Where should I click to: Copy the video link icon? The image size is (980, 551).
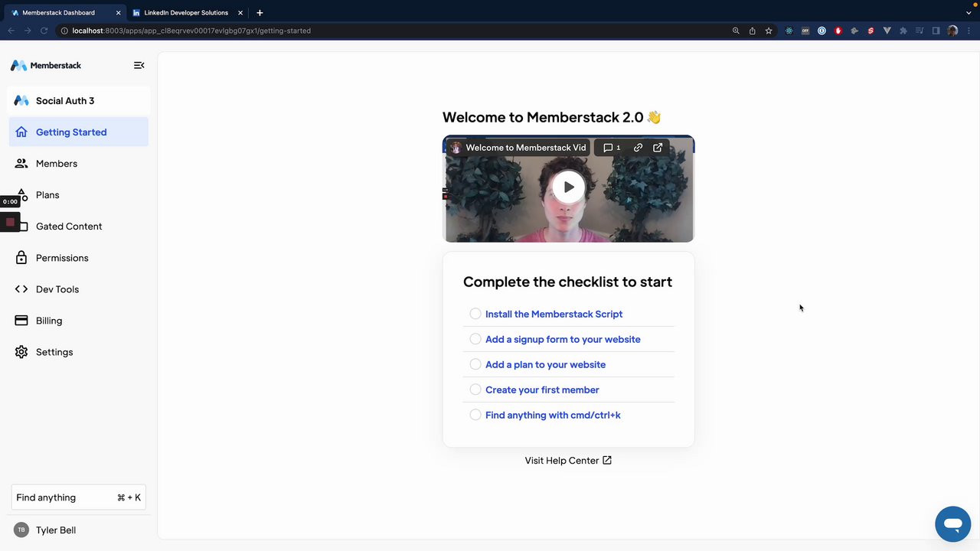[x=638, y=148]
